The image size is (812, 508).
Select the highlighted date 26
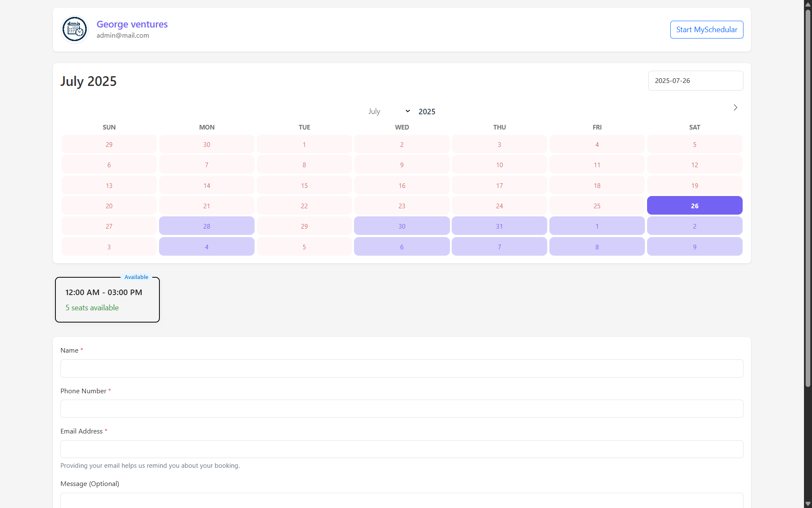click(694, 205)
